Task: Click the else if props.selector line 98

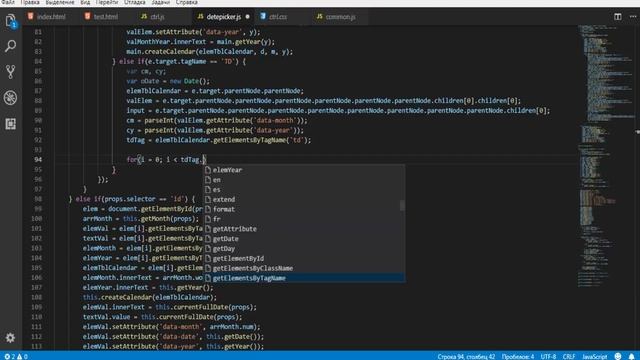Action: [132, 199]
